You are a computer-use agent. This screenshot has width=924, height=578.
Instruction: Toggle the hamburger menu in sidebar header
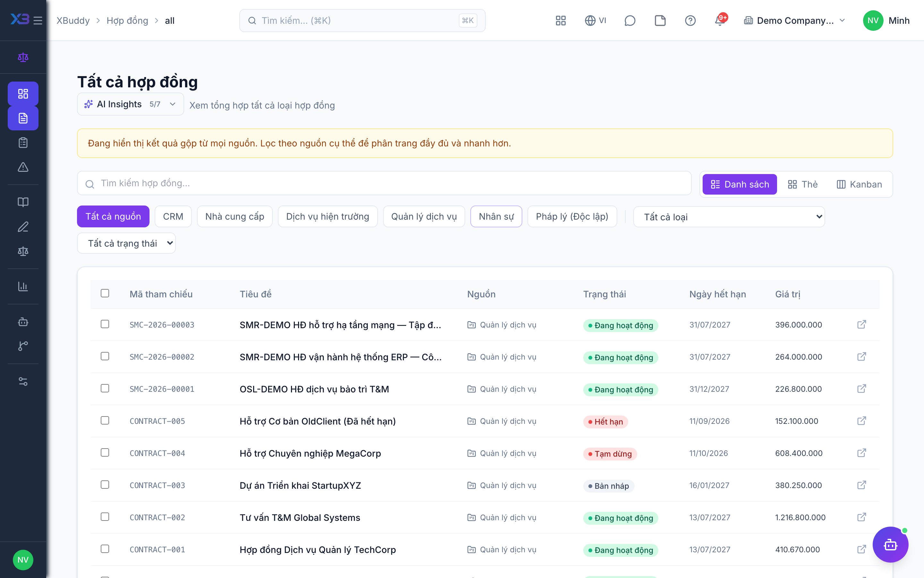pyautogui.click(x=38, y=21)
